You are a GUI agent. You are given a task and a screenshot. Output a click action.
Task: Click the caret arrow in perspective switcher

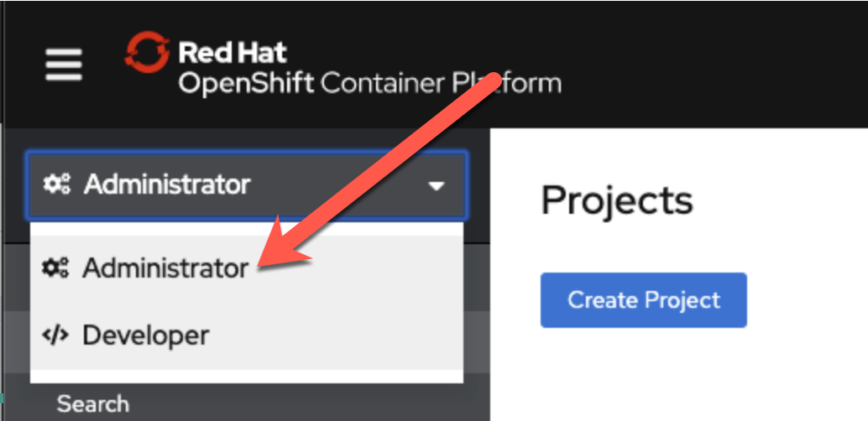(x=437, y=186)
